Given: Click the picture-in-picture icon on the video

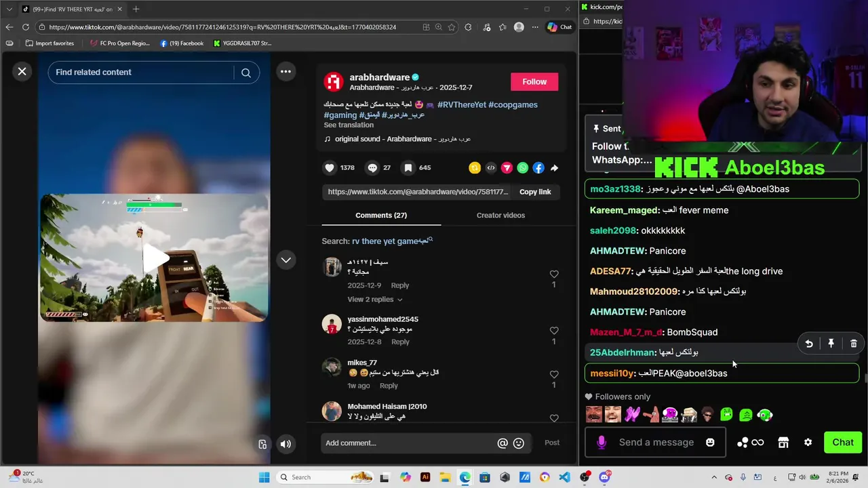Looking at the screenshot, I should coord(262,444).
